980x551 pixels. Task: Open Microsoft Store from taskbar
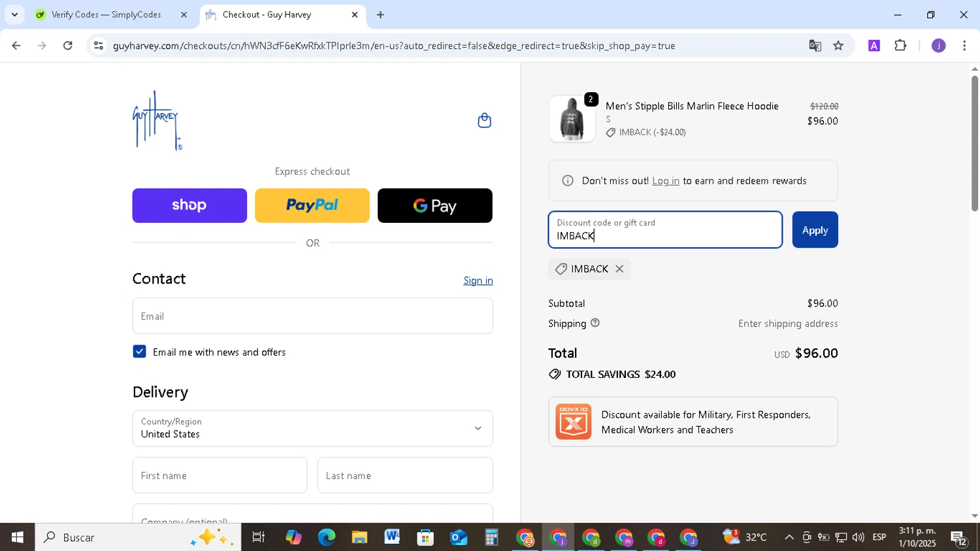[425, 537]
